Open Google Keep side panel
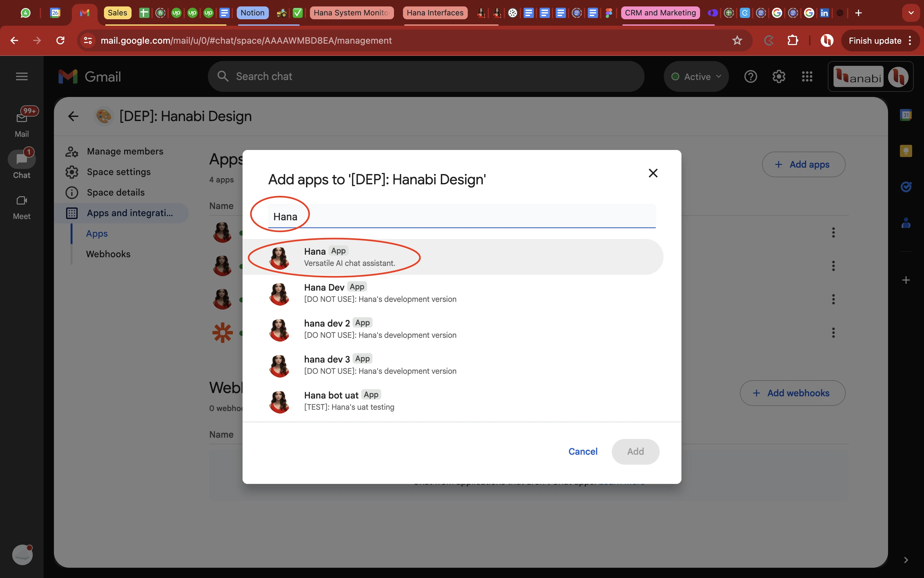 tap(906, 151)
